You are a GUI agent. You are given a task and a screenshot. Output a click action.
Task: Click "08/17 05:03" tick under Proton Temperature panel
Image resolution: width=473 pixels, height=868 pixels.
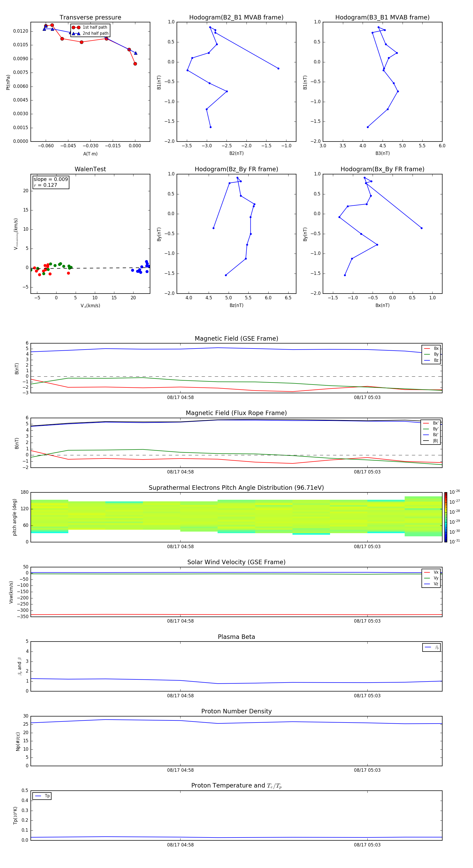tap(367, 845)
